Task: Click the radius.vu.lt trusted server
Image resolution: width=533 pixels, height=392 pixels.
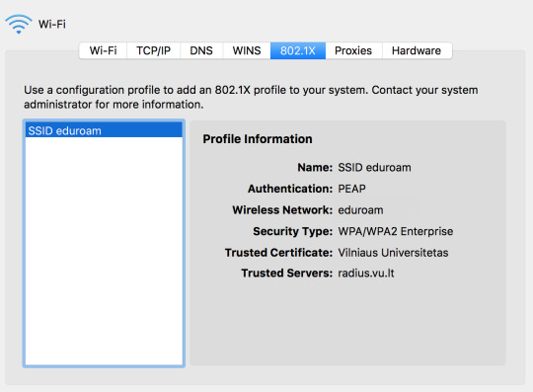Action: click(366, 273)
